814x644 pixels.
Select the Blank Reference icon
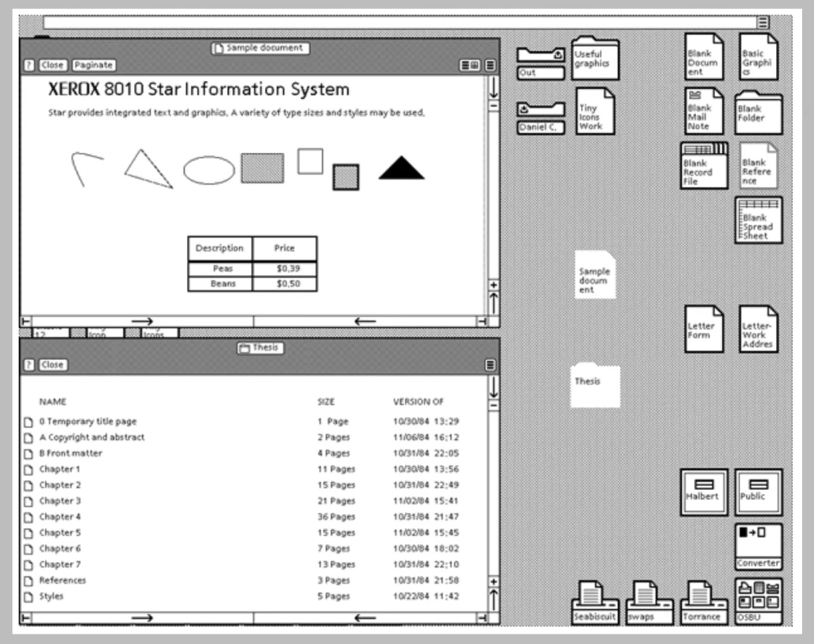(758, 166)
